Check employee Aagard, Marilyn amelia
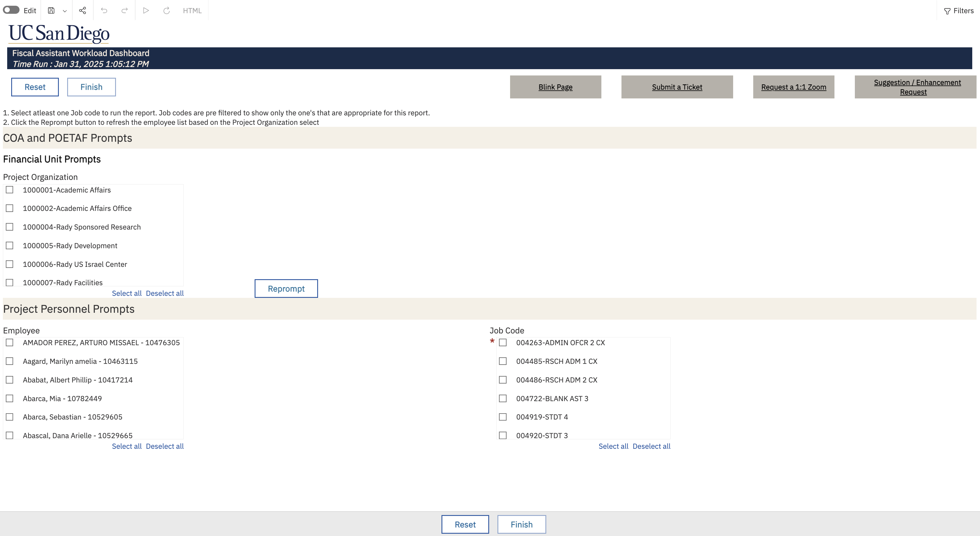Viewport: 980px width, 536px height. pyautogui.click(x=9, y=361)
